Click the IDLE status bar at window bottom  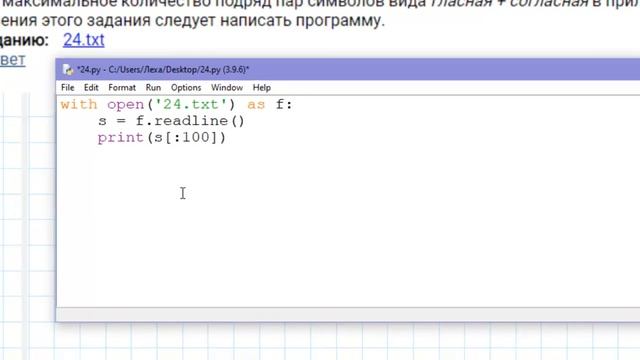pos(348,314)
